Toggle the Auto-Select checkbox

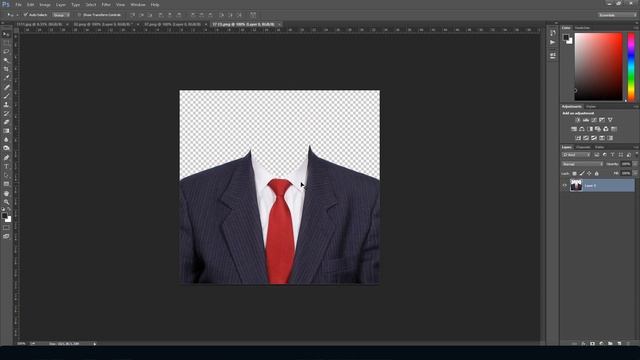pos(25,15)
